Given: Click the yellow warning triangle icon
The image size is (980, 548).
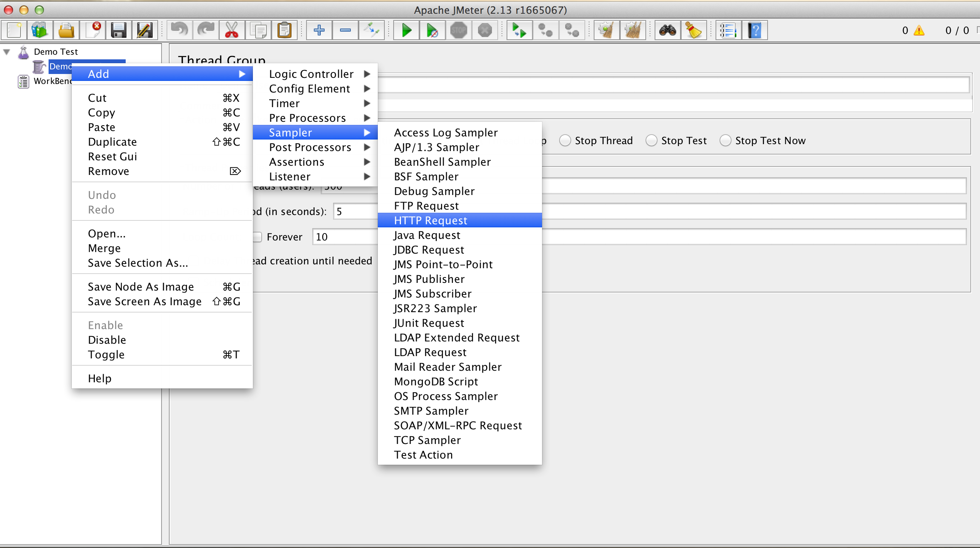Looking at the screenshot, I should (x=919, y=30).
